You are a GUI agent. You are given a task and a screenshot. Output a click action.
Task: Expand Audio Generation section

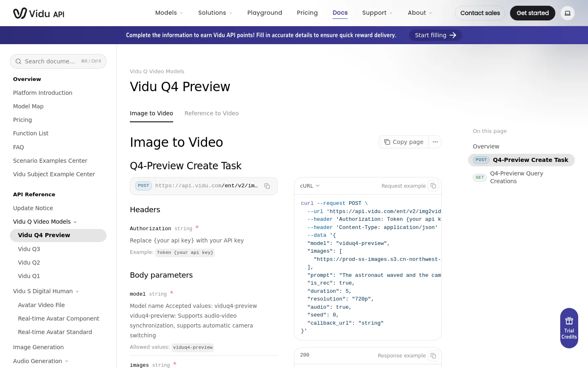41,361
